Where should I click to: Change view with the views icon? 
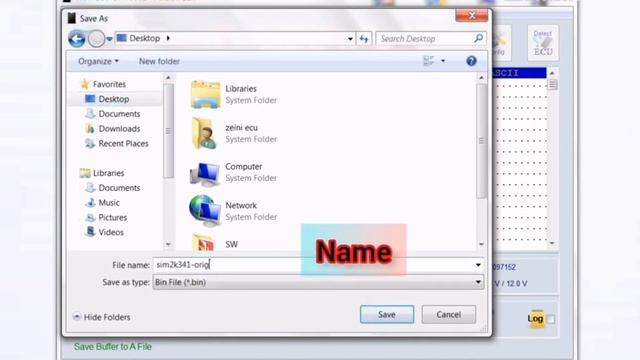click(429, 61)
